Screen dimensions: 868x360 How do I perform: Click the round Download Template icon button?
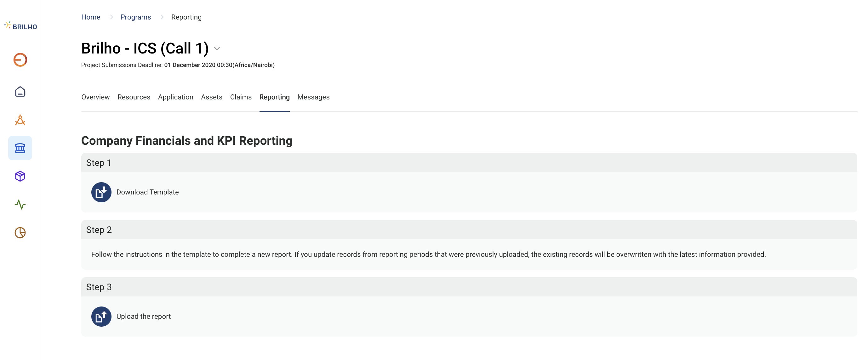click(101, 192)
